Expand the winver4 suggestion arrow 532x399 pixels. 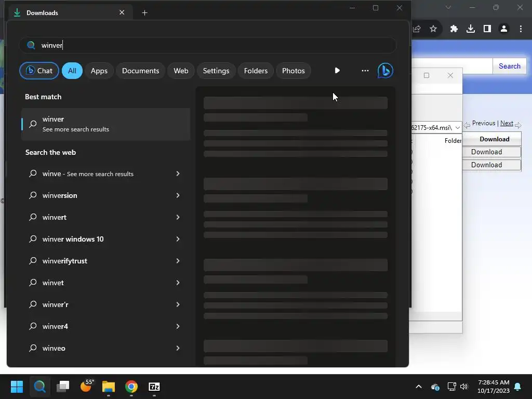178,326
